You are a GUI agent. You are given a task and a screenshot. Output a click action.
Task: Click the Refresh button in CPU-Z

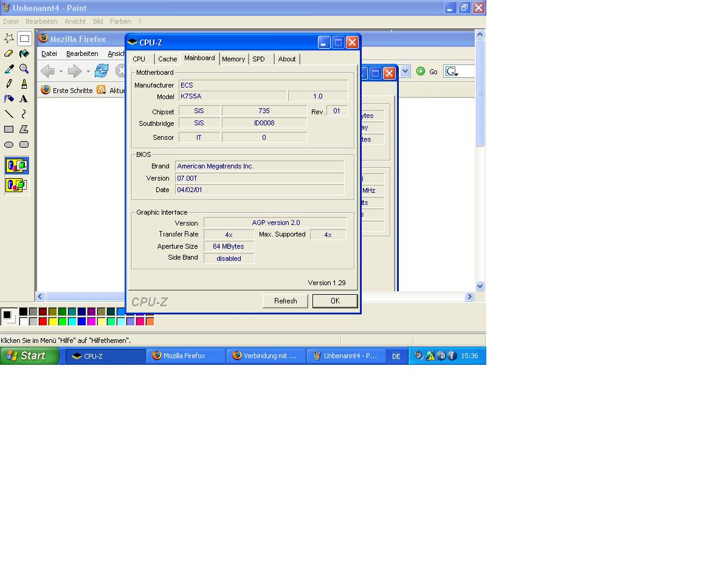pos(286,301)
